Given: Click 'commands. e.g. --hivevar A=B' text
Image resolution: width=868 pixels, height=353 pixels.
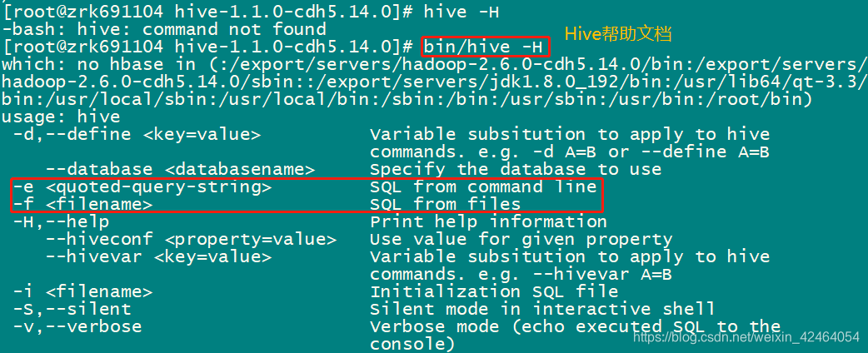Looking at the screenshot, I should [521, 275].
